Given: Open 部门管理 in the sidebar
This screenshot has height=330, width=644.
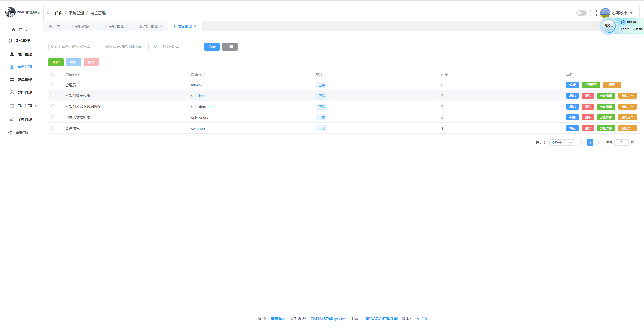Looking at the screenshot, I should click(x=24, y=92).
